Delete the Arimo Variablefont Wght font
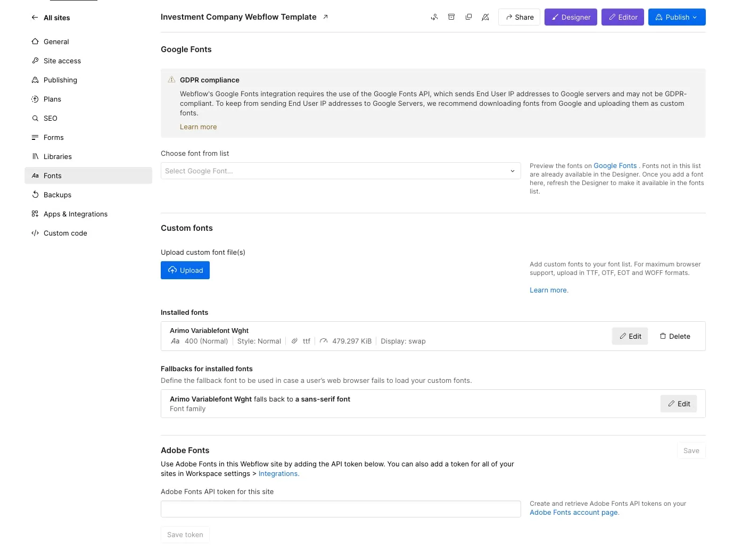Screen dimensions: 742x560 675,336
